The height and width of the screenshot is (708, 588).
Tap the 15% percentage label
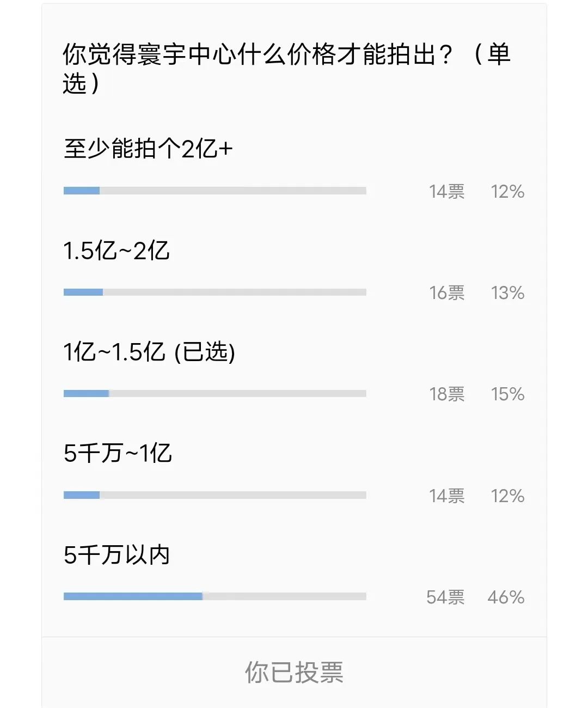507,394
